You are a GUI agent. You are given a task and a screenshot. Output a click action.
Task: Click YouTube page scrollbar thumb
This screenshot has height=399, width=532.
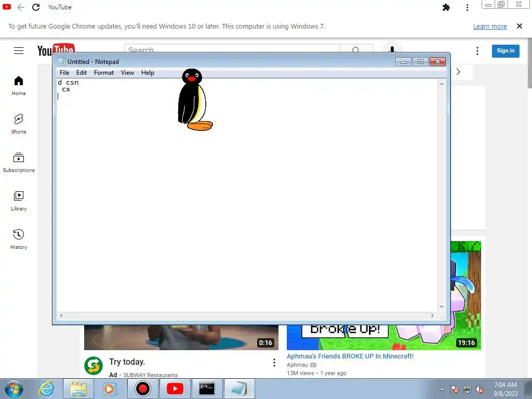click(529, 64)
